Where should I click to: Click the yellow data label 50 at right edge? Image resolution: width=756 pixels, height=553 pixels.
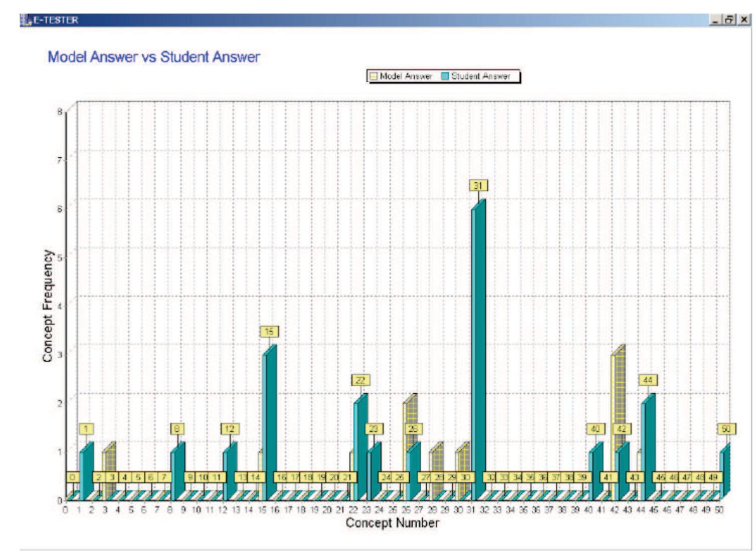(726, 429)
